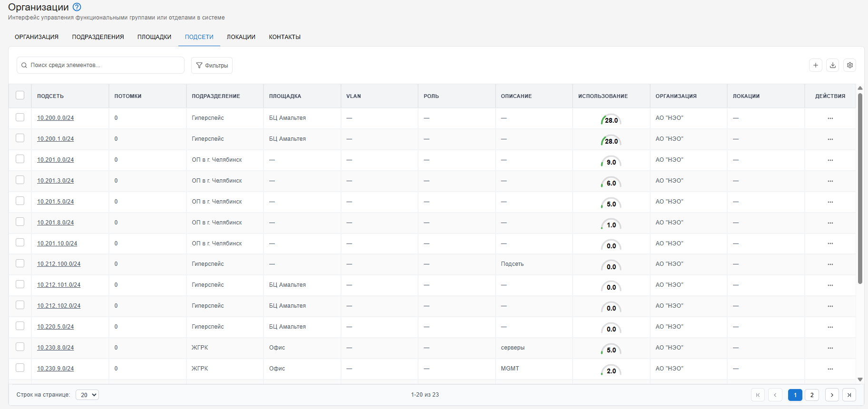Add a new subnet with the plus icon
868x409 pixels.
click(x=816, y=65)
